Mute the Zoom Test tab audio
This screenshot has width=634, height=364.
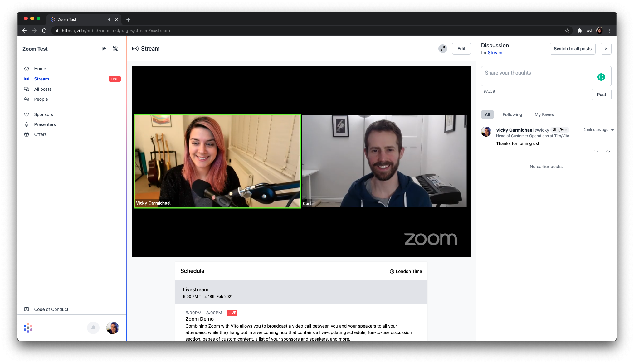click(110, 19)
